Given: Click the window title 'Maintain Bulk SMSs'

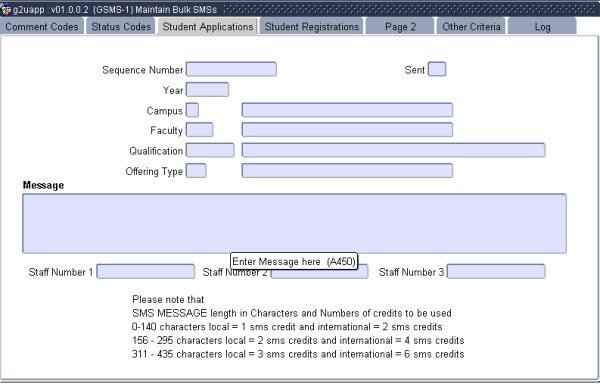Looking at the screenshot, I should click(176, 10).
